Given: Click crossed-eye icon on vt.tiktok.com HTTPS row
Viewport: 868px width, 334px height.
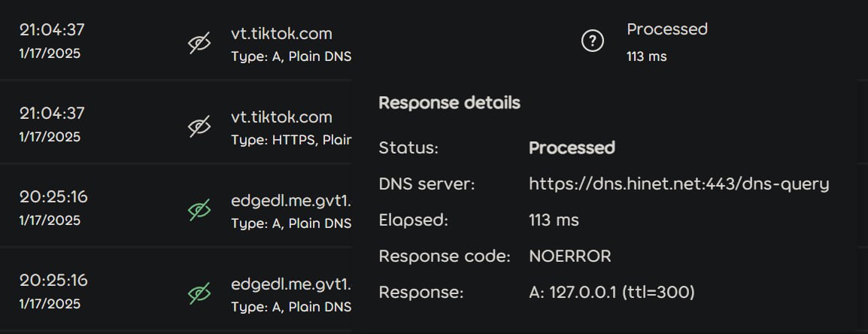Looking at the screenshot, I should (199, 127).
